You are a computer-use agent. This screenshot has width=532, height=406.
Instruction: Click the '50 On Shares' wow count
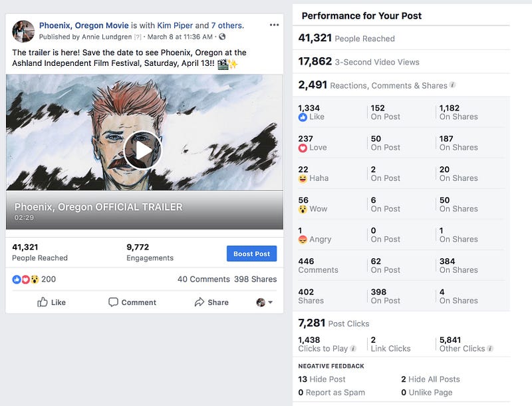459,204
